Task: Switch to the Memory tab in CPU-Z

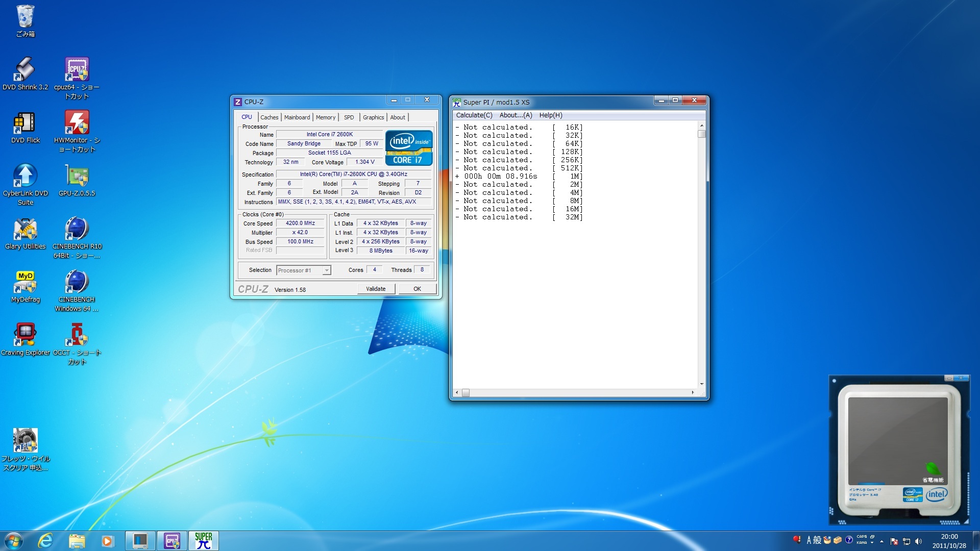Action: pos(325,117)
